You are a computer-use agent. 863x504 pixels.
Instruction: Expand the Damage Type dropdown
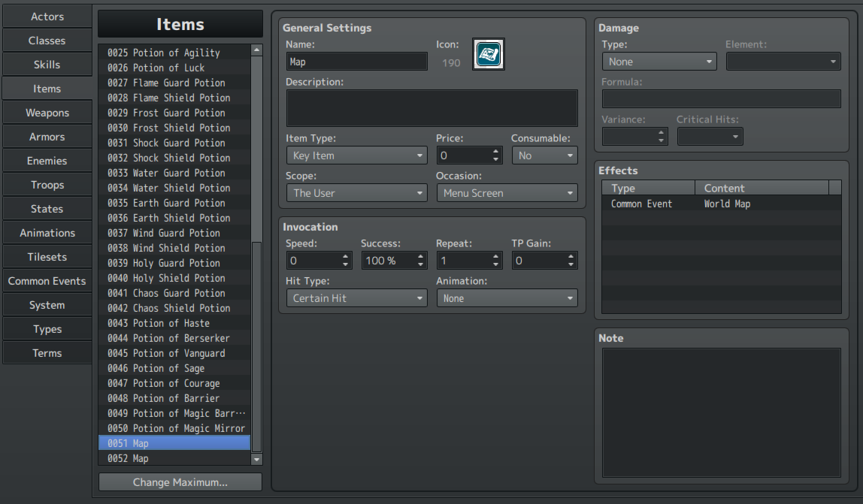659,62
